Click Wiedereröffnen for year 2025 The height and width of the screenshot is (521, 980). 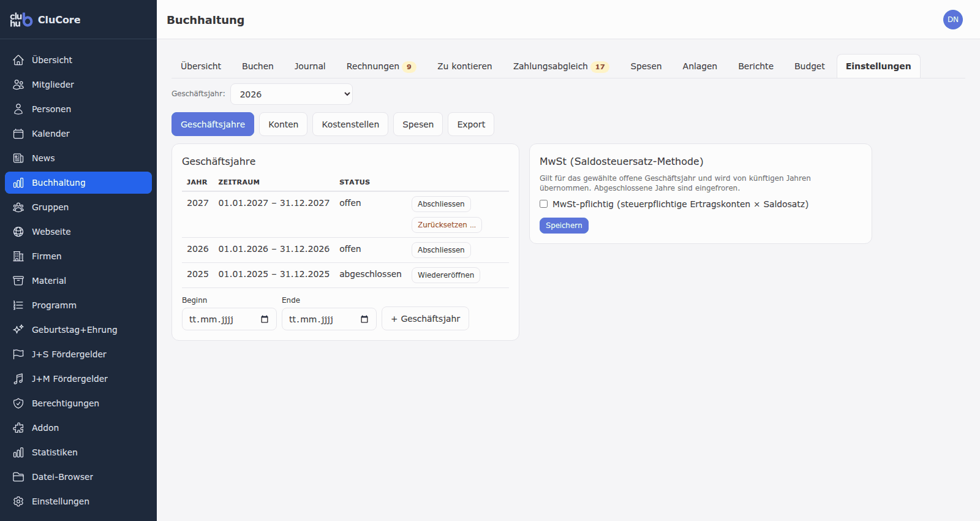click(x=446, y=275)
